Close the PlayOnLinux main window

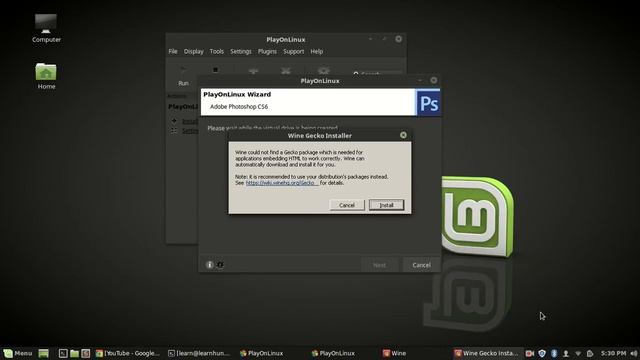(x=398, y=39)
